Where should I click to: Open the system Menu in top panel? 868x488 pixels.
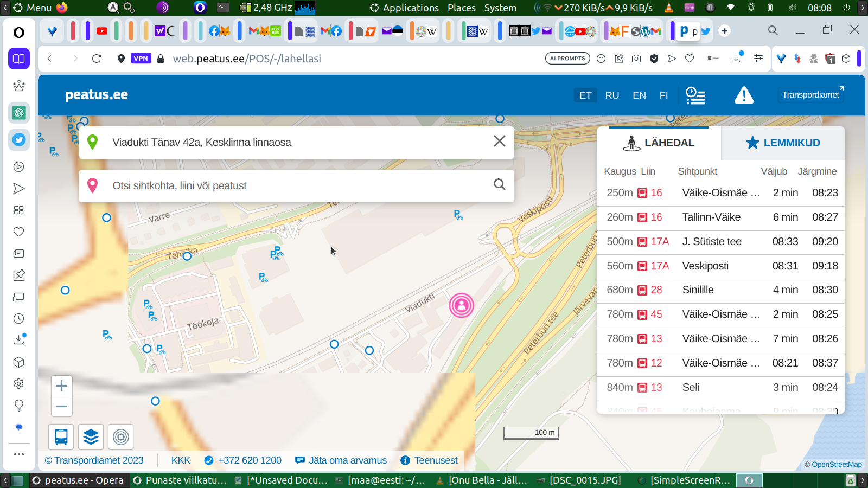32,8
